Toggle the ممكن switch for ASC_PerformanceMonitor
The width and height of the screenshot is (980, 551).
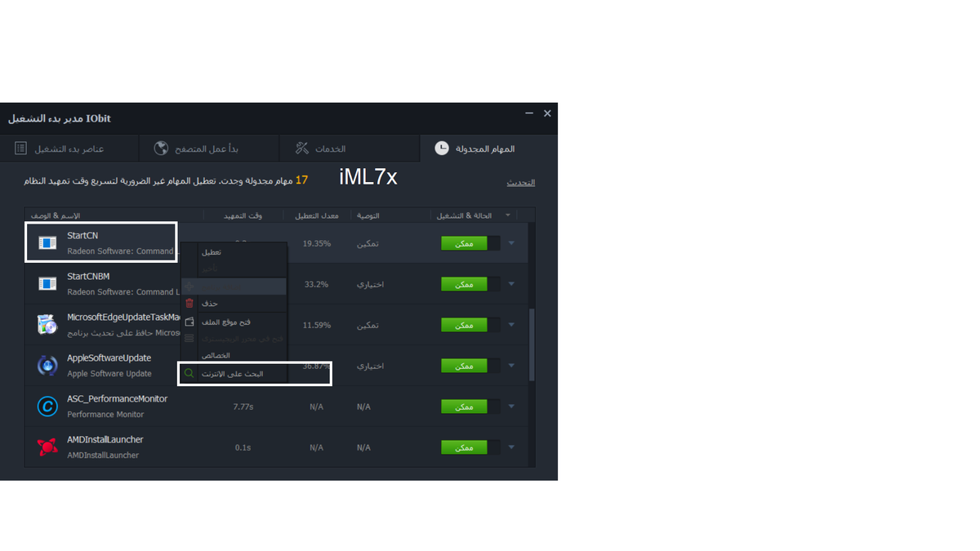470,407
